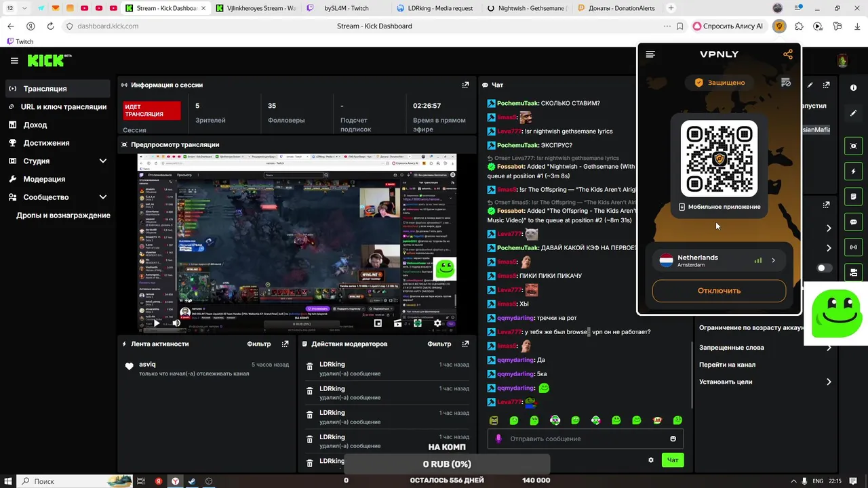The width and height of the screenshot is (868, 488).
Task: Select Трансляция in the sidebar
Action: point(58,89)
